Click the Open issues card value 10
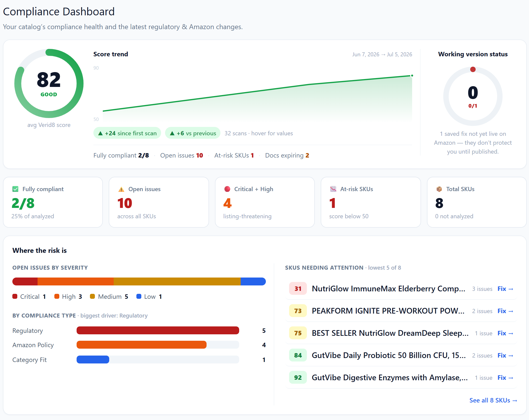The width and height of the screenshot is (529, 420). 125,203
